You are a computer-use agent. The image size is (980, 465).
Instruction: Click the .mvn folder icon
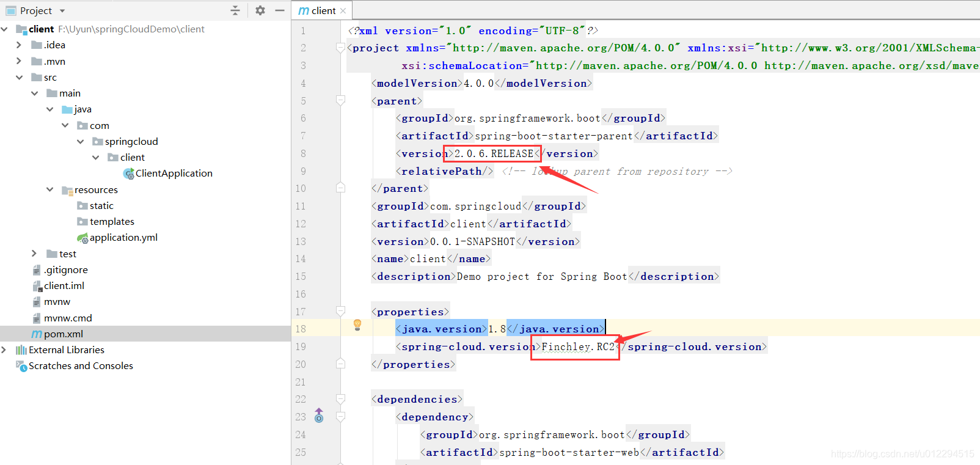(x=37, y=61)
